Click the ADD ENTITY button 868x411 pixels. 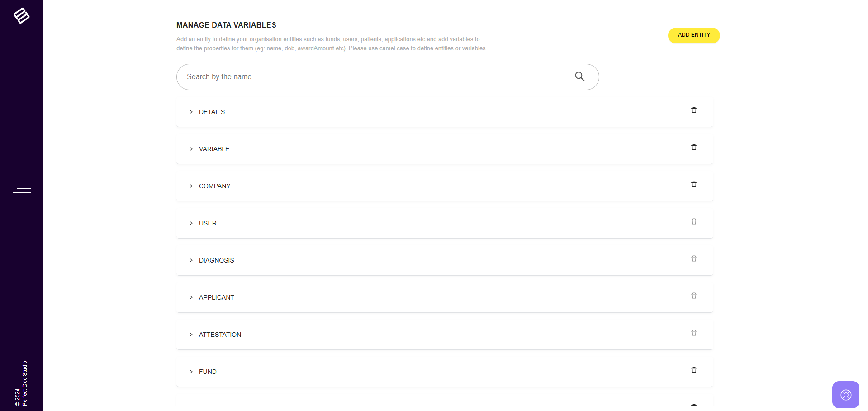tap(693, 35)
